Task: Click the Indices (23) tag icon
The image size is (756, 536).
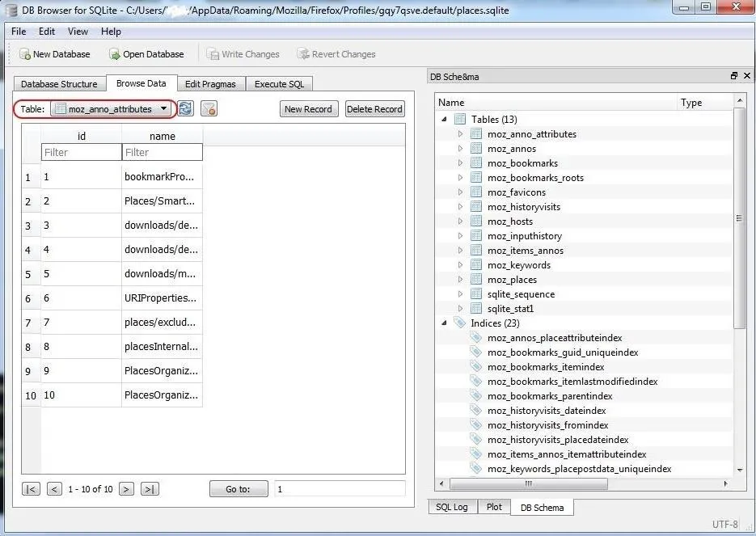Action: click(x=460, y=323)
